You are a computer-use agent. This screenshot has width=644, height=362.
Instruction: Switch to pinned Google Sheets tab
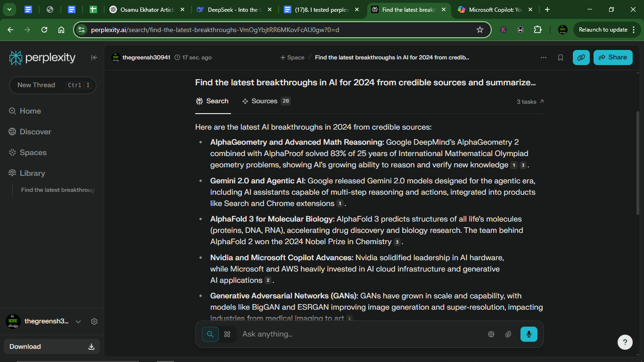93,9
